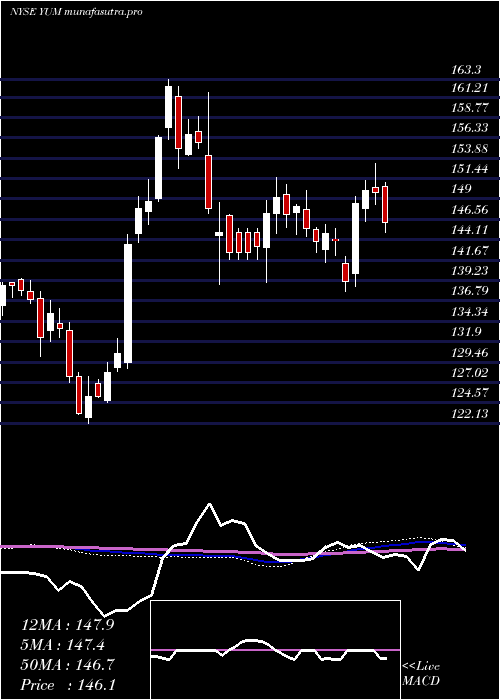
Task: Select the 163.3 price level label
Action: [x=466, y=70]
